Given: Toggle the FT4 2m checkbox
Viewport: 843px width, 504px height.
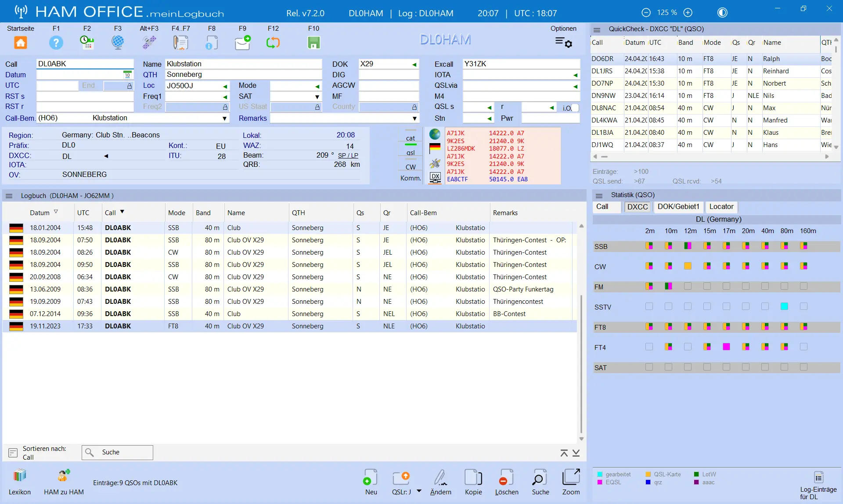Looking at the screenshot, I should tap(649, 347).
